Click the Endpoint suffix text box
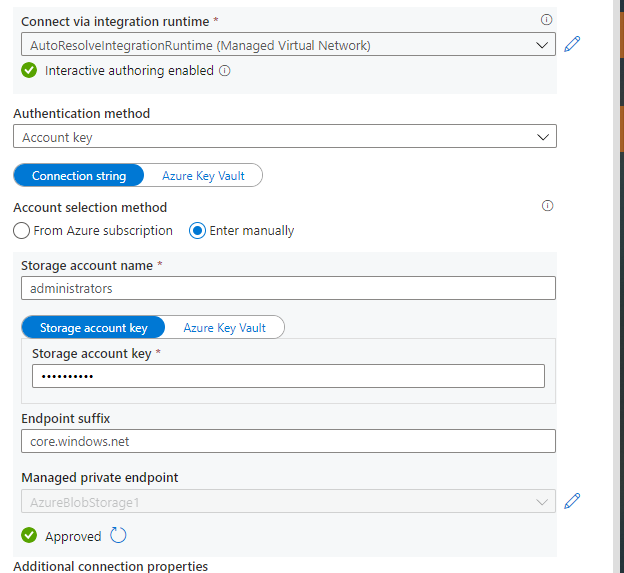 [288, 441]
